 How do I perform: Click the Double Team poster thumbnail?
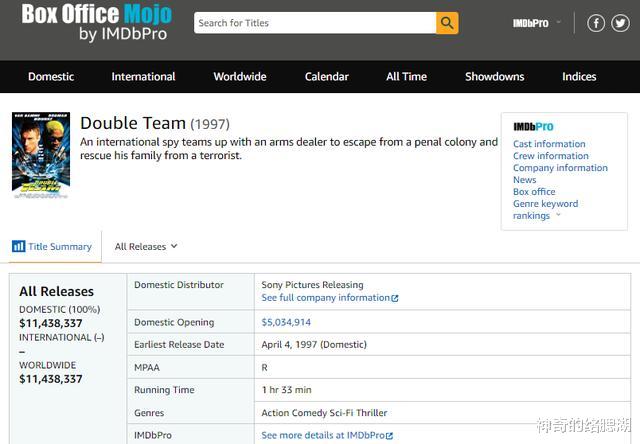(41, 155)
